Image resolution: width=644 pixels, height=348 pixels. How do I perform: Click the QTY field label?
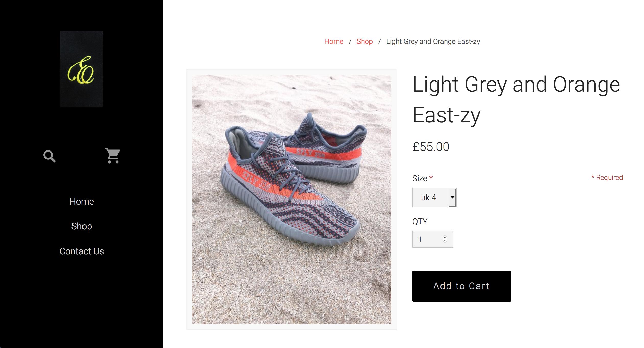click(x=420, y=222)
